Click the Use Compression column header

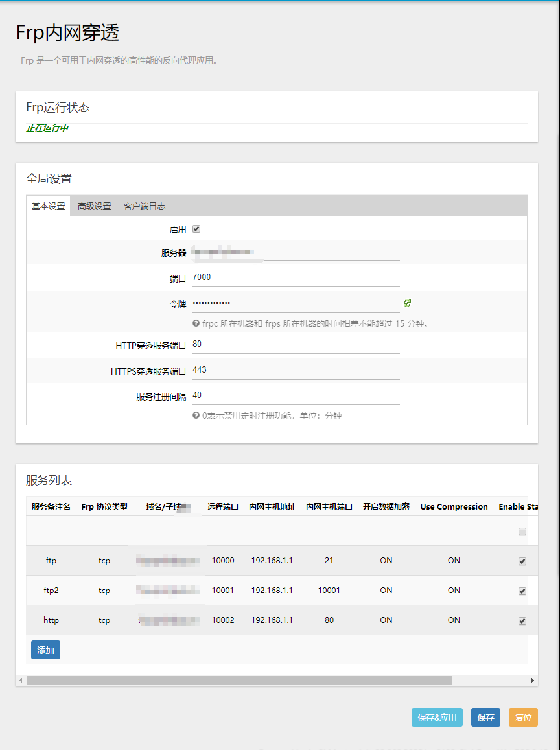(454, 506)
